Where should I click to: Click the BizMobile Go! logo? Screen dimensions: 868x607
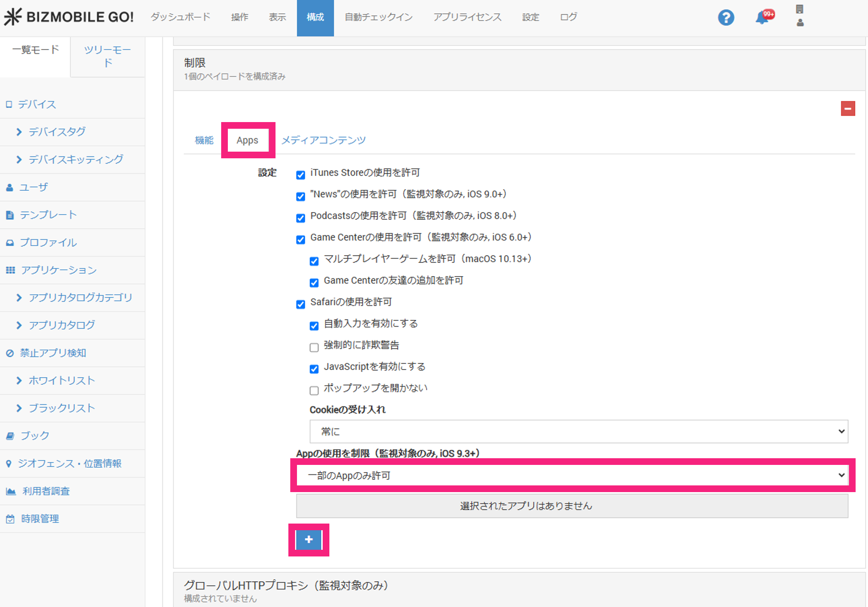click(69, 17)
